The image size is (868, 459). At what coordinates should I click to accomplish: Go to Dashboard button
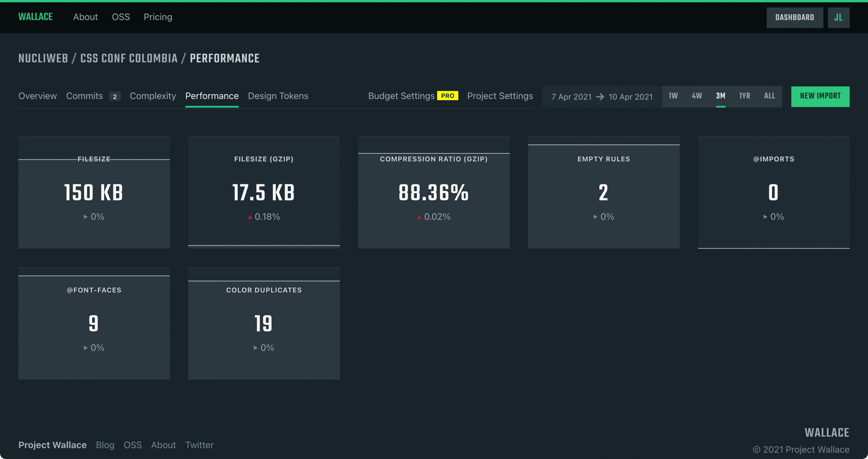[794, 18]
